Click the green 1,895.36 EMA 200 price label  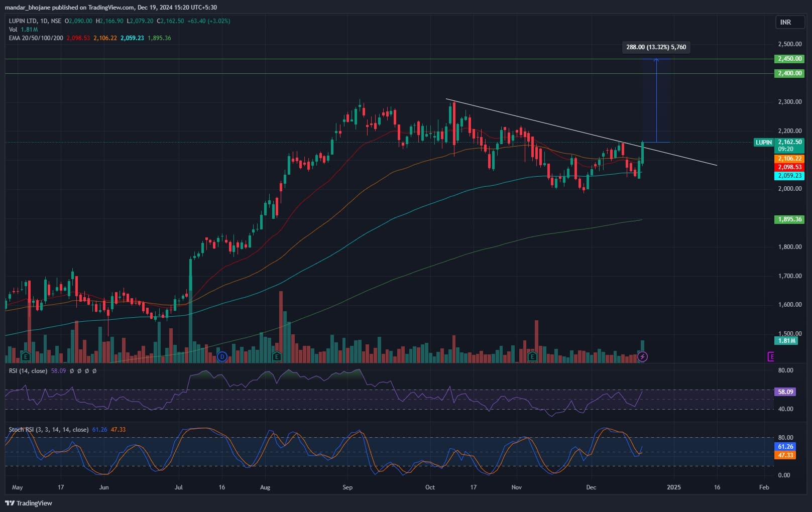coord(789,219)
